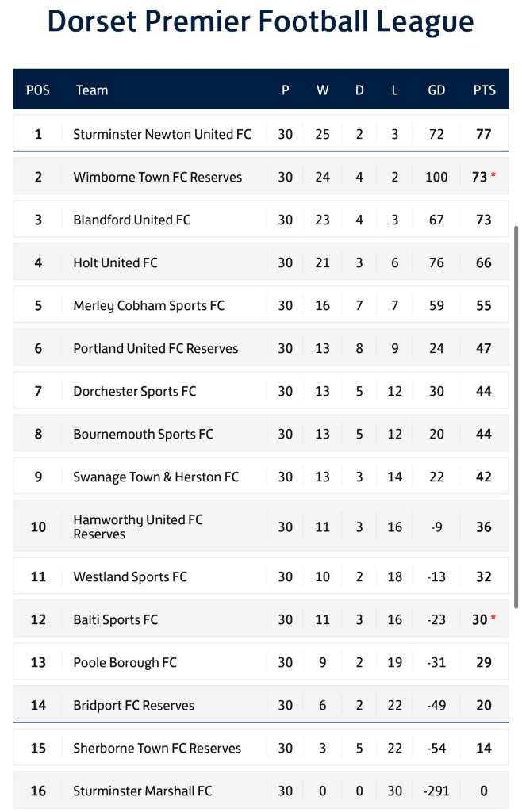Screen dimensions: 522x812
Task: Click the GD column header
Action: 436,90
